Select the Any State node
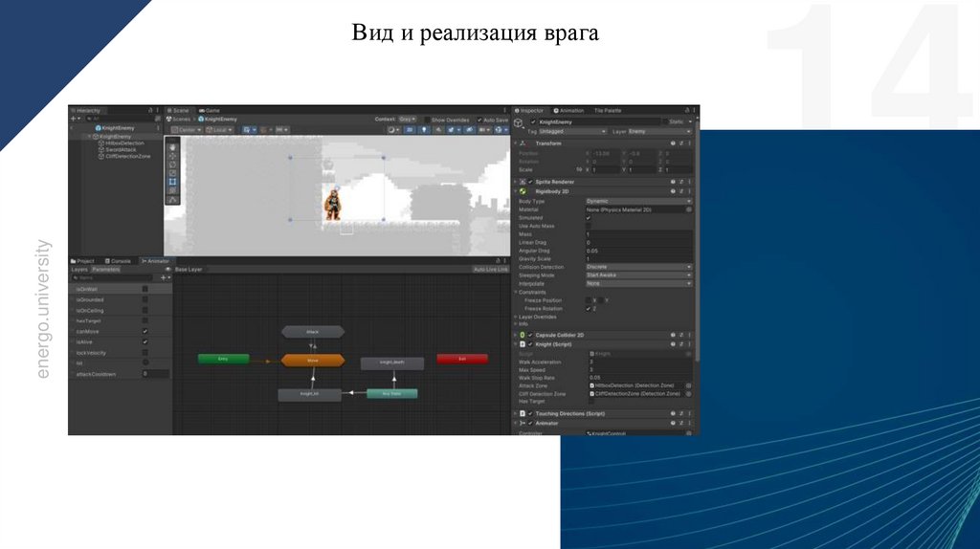The width and height of the screenshot is (980, 549). point(391,393)
